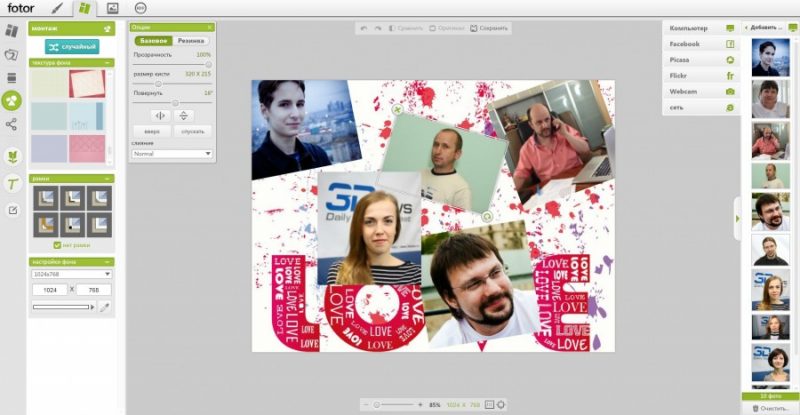Select the Резинка toggle option

coord(191,40)
